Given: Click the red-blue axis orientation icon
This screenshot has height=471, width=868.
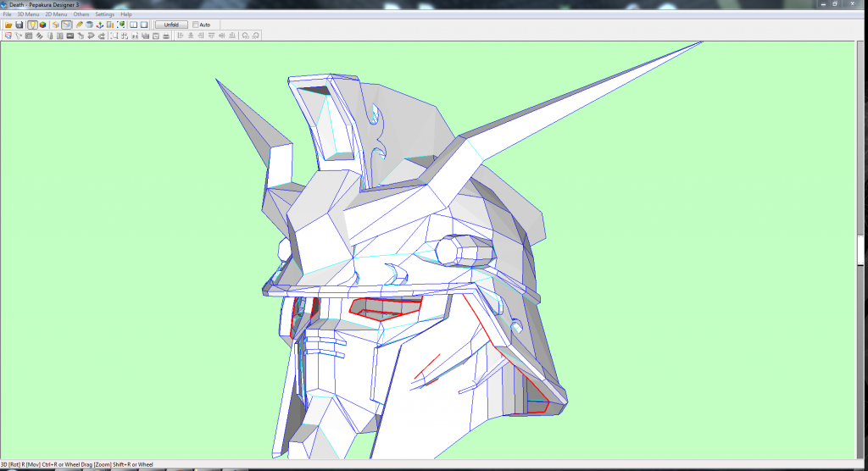Looking at the screenshot, I should point(100,25).
